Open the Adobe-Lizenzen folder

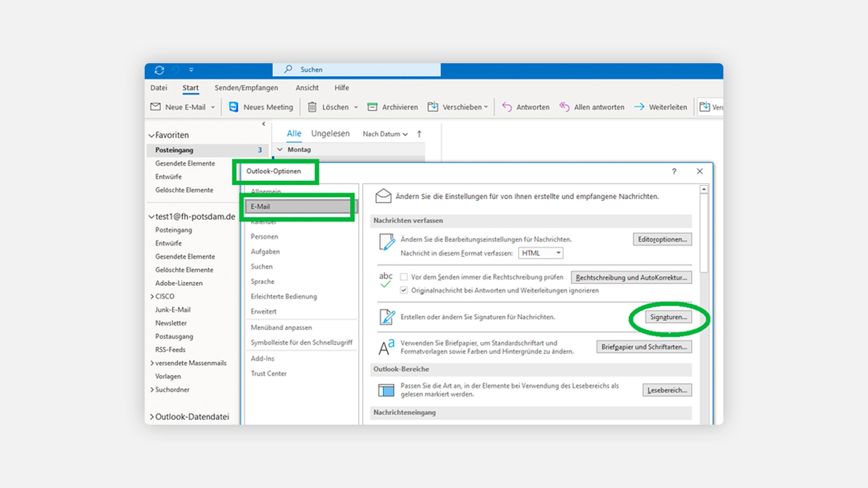tap(179, 283)
